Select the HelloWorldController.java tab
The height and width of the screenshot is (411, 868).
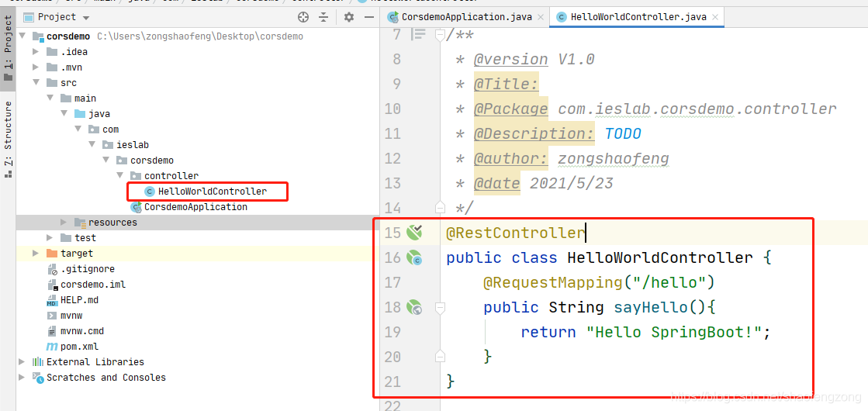pos(638,16)
